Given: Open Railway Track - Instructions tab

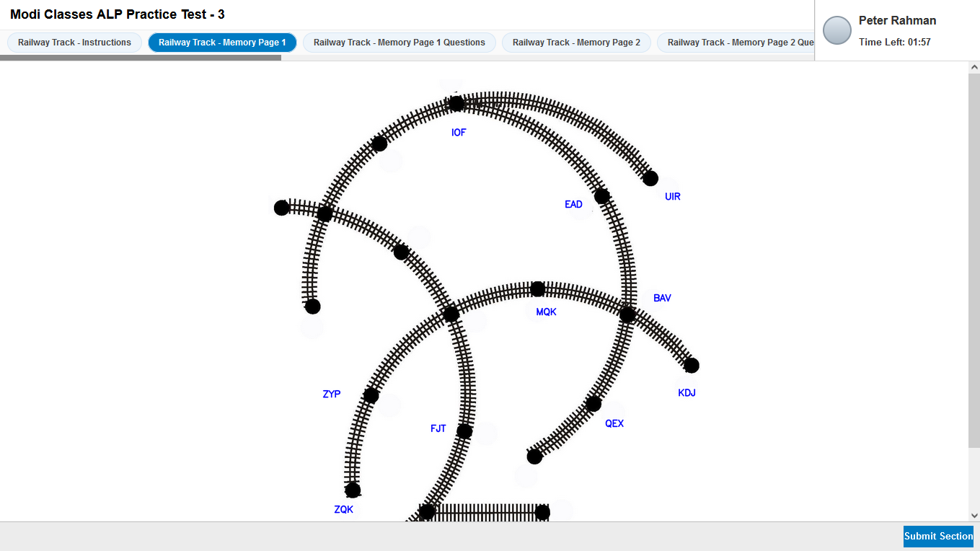Looking at the screenshot, I should [74, 43].
